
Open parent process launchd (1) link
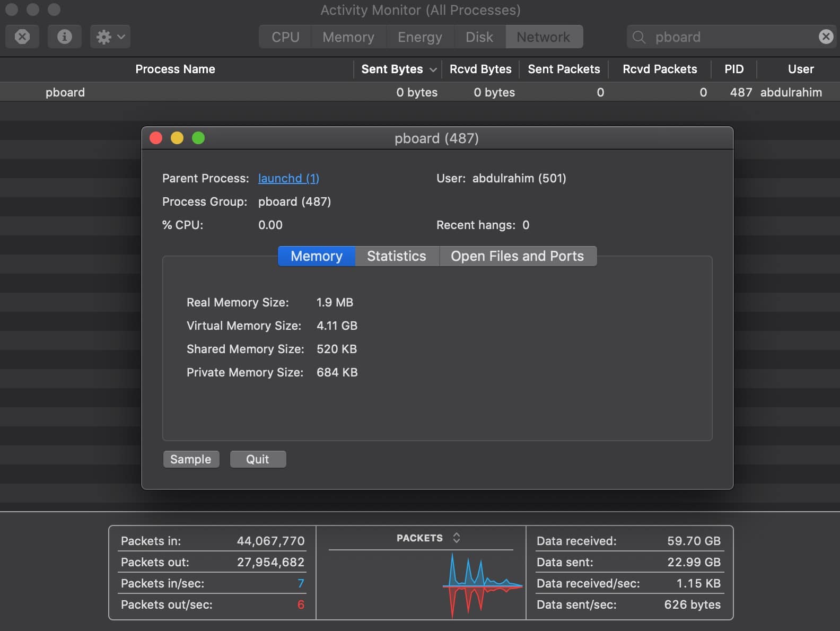[x=288, y=178]
